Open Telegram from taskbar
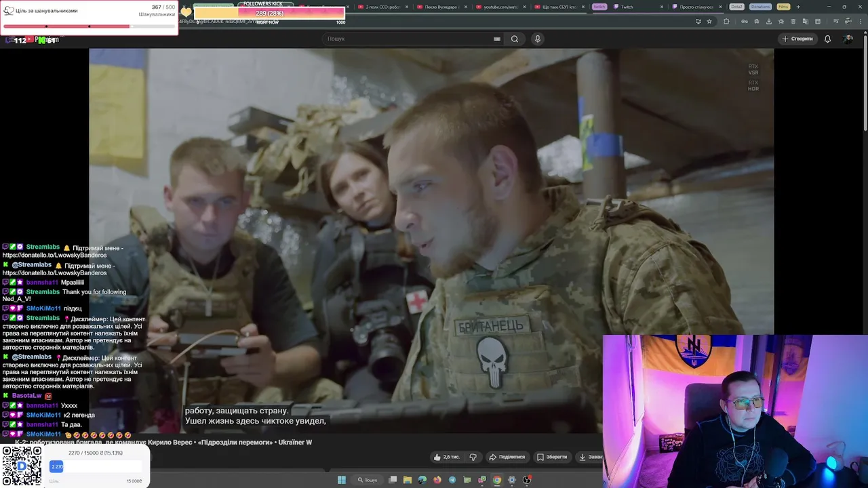This screenshot has height=488, width=868. click(452, 480)
